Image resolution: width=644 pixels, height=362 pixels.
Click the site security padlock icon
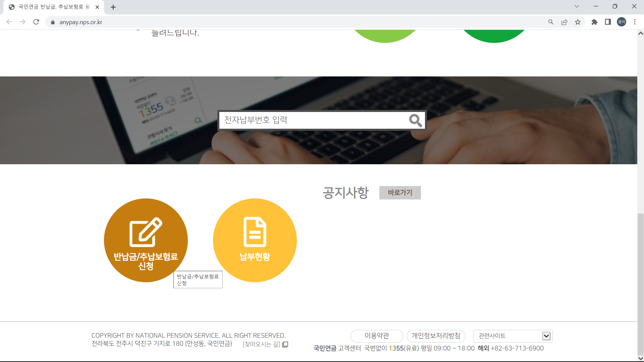53,22
